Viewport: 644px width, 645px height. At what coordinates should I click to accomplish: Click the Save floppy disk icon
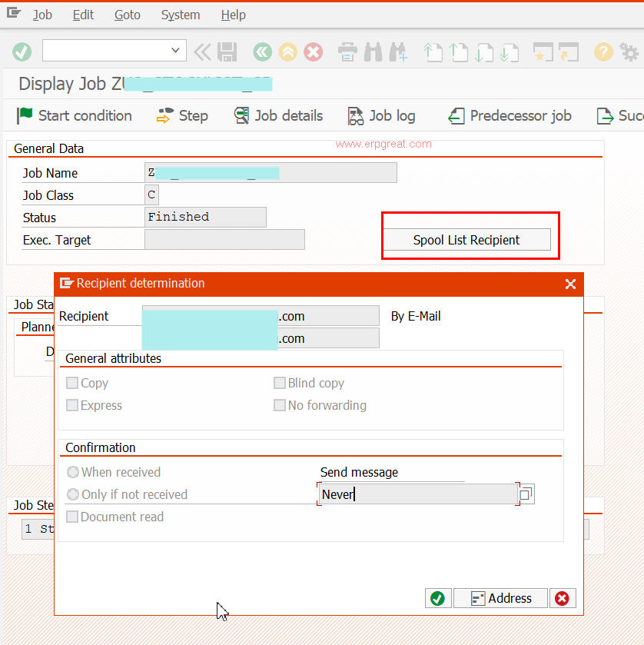227,52
